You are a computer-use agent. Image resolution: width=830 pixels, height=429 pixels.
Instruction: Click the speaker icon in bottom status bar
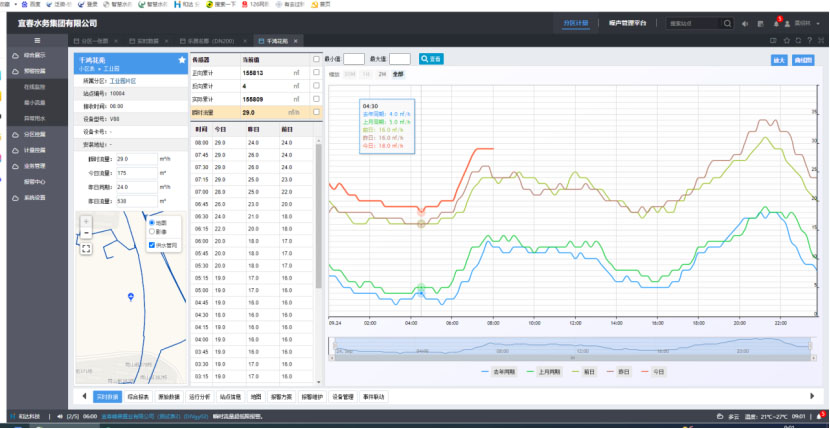point(59,416)
